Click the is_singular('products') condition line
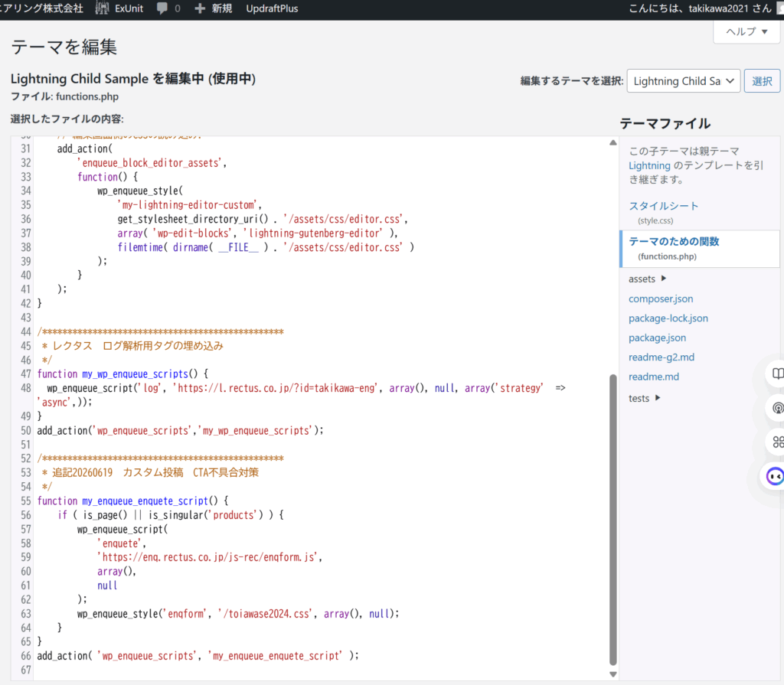 (171, 515)
